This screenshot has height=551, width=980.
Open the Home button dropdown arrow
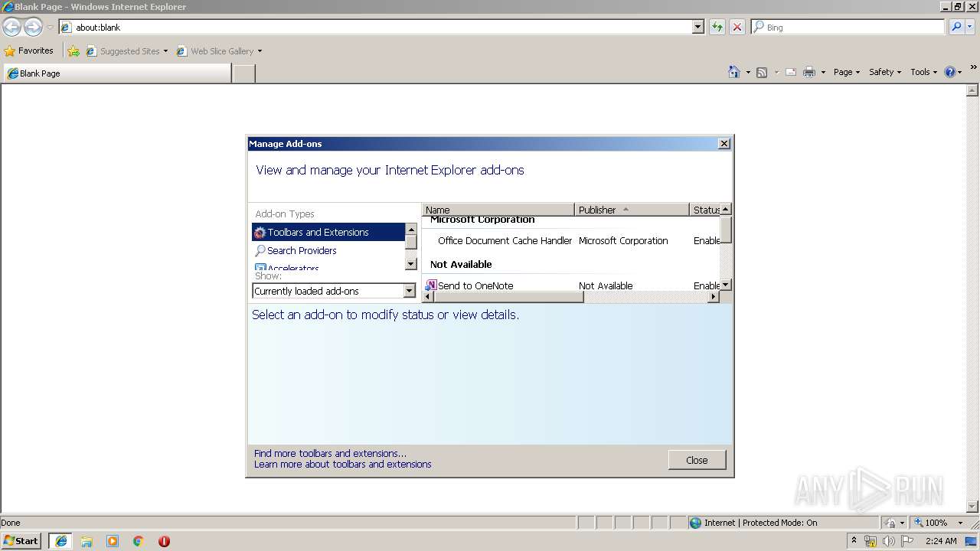point(747,72)
